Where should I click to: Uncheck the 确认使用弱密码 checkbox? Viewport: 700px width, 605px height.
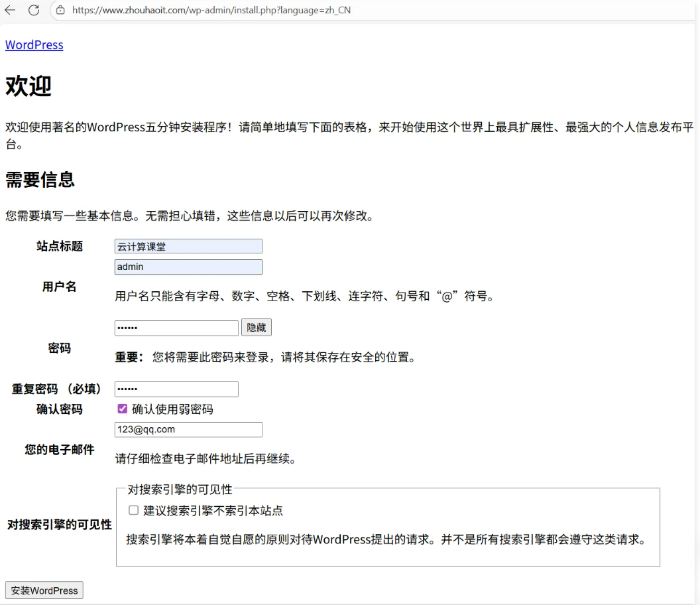[122, 409]
